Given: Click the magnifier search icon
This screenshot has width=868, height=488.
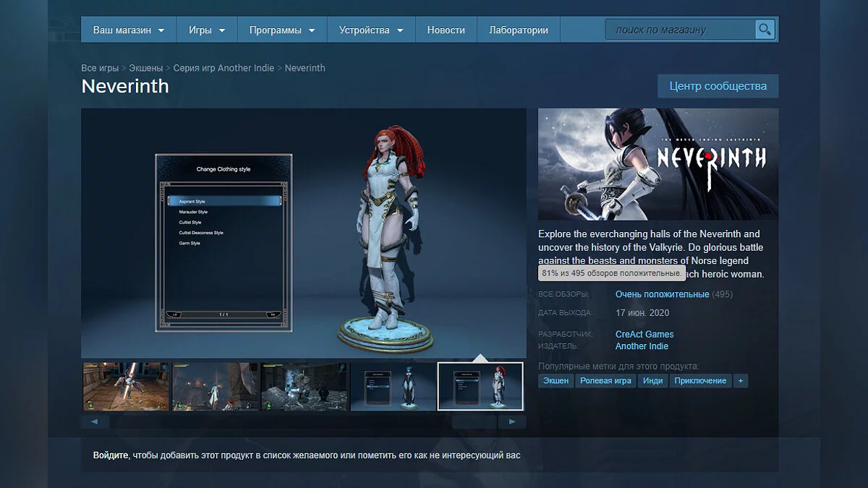Looking at the screenshot, I should (x=765, y=30).
